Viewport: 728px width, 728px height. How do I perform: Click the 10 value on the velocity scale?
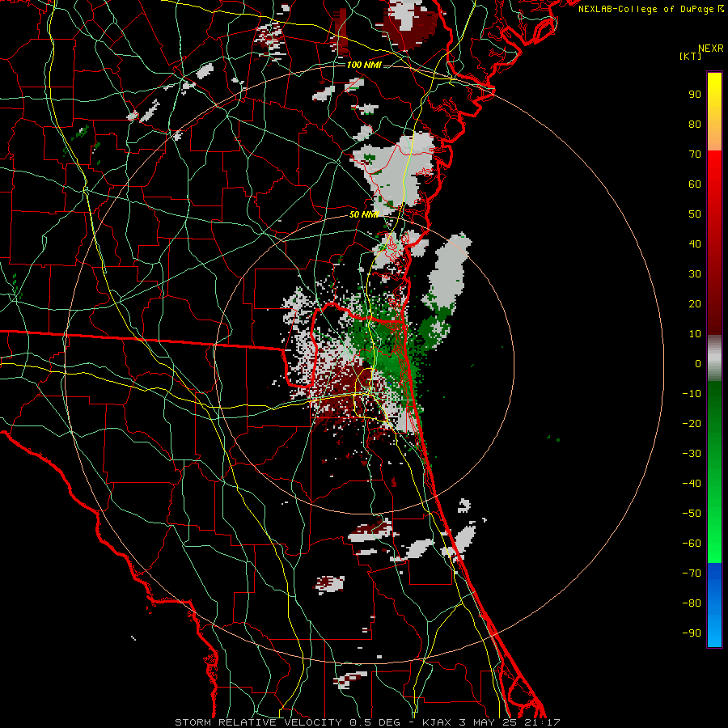[695, 334]
